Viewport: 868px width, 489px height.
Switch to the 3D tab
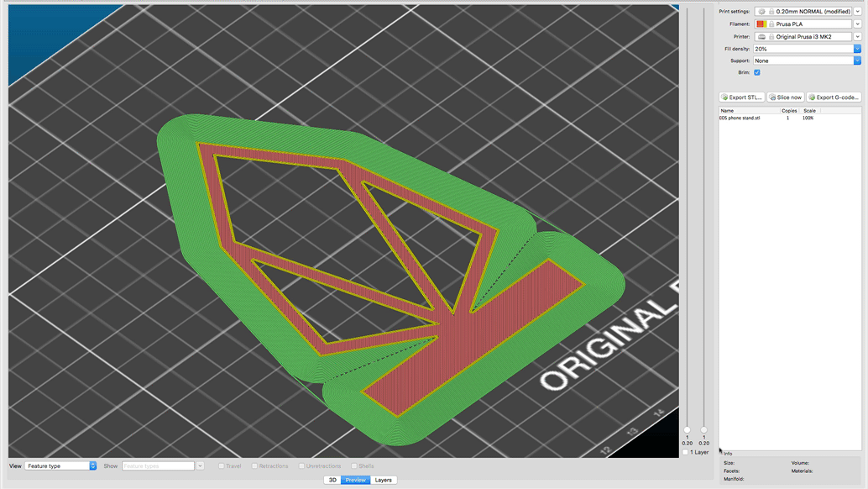[332, 480]
